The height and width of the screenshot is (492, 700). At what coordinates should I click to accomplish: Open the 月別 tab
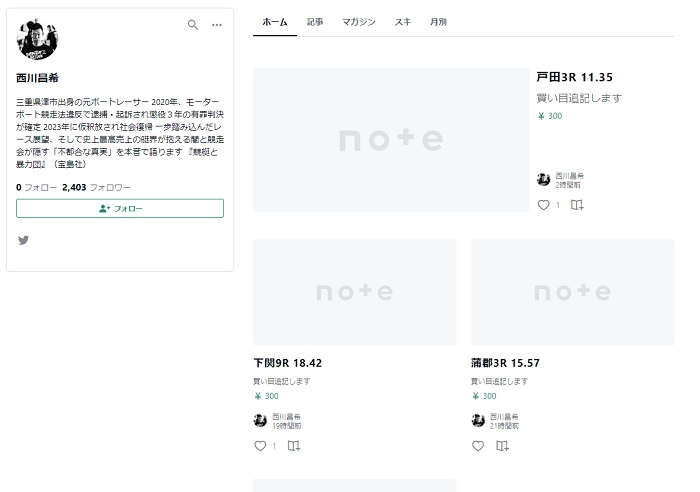tap(438, 21)
